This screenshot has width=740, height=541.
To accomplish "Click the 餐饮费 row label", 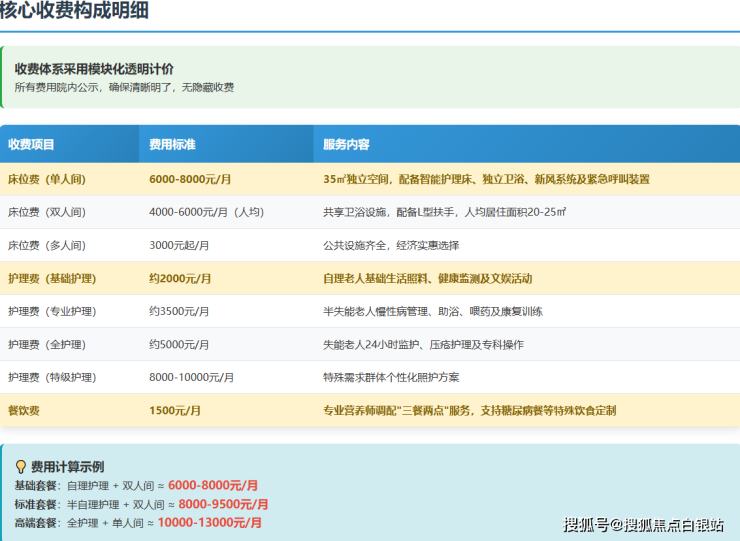I will [x=24, y=410].
